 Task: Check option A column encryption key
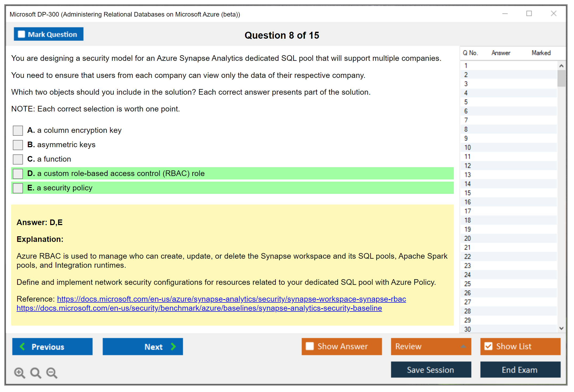point(18,130)
